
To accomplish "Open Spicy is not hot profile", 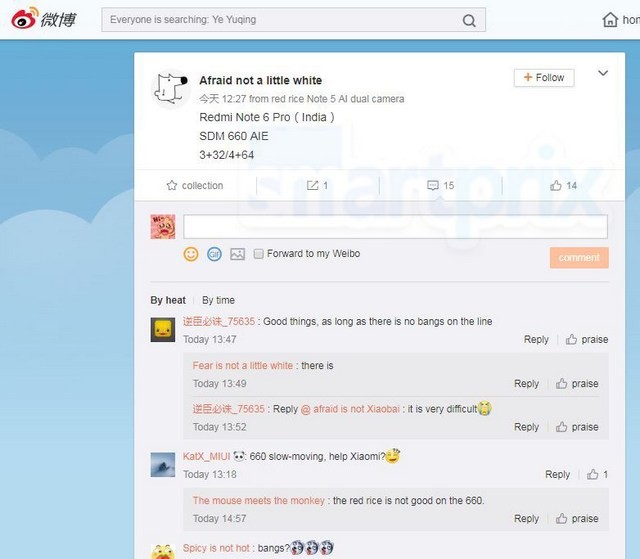I will [216, 548].
